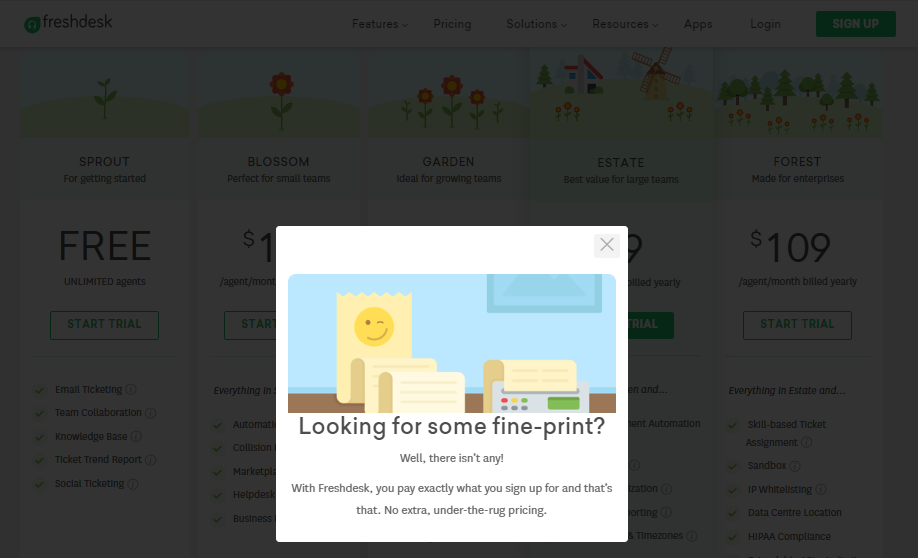Show info icon for Knowledge Base
Screen dimensions: 918x558
coord(136,436)
